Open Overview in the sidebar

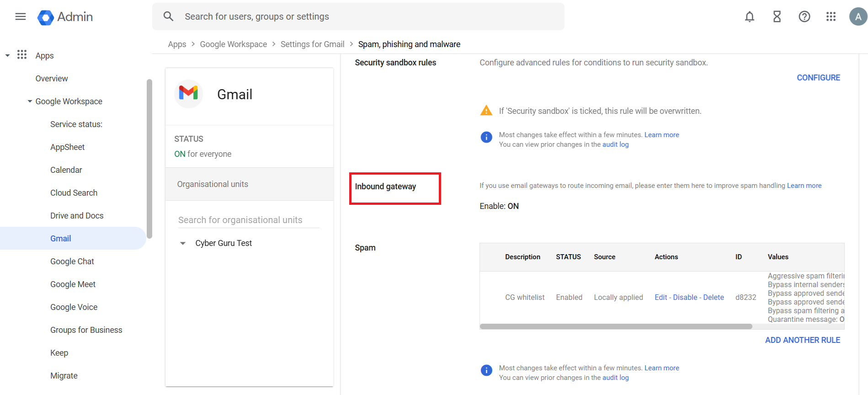(52, 79)
